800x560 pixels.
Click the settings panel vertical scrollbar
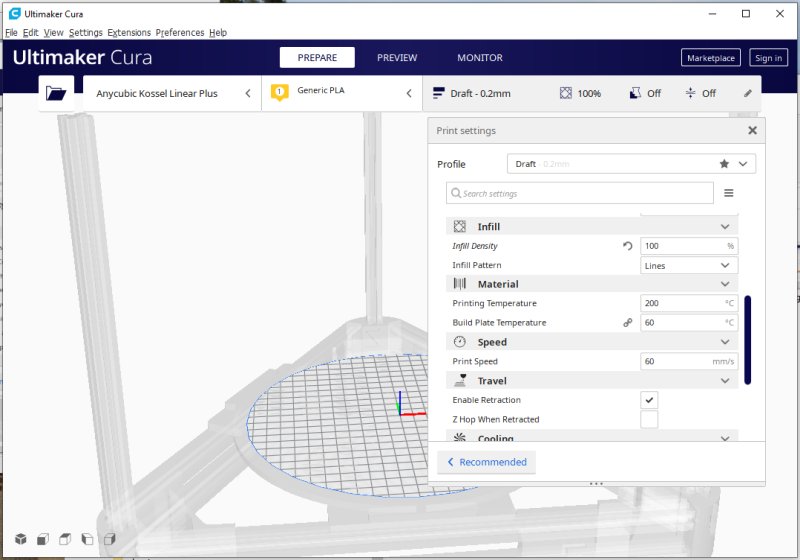tap(747, 340)
